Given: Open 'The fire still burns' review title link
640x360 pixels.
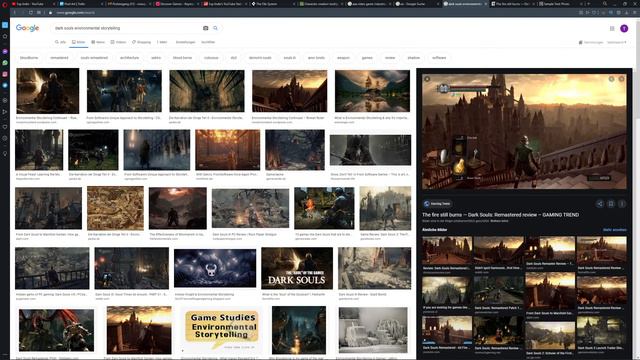Looking at the screenshot, I should point(500,215).
